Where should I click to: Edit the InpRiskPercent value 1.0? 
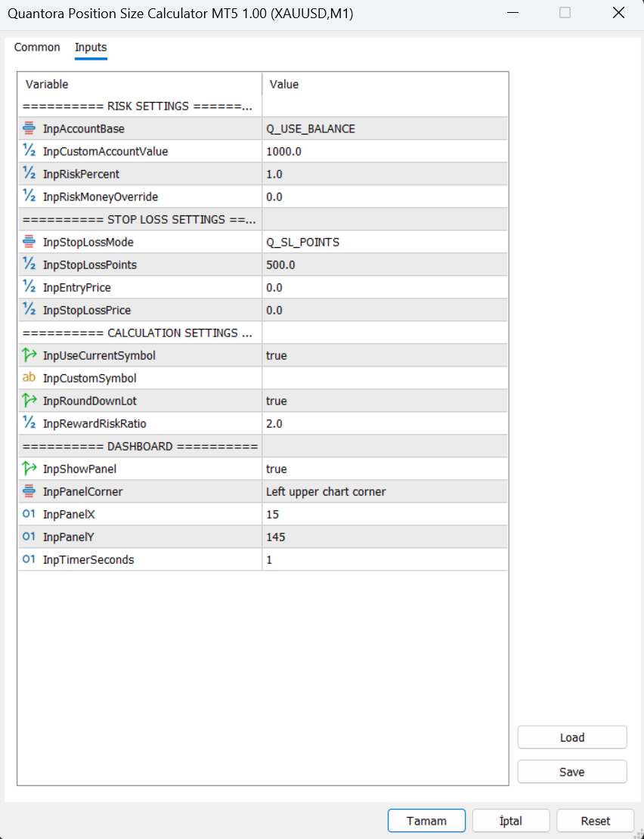click(385, 174)
